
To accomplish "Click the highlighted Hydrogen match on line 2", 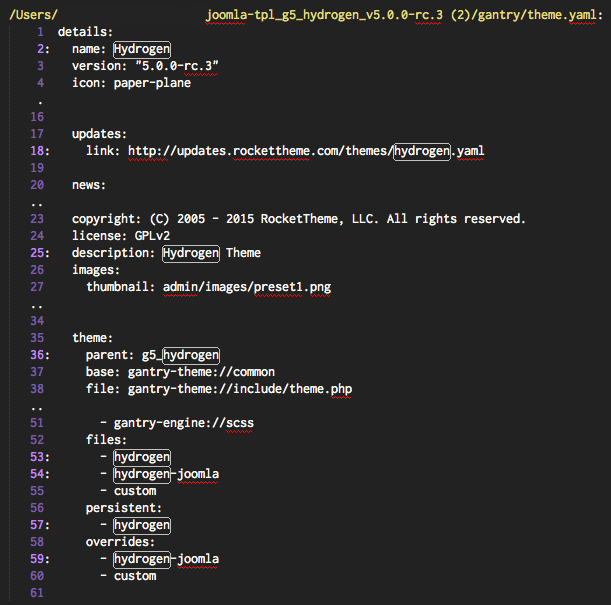I will [142, 49].
